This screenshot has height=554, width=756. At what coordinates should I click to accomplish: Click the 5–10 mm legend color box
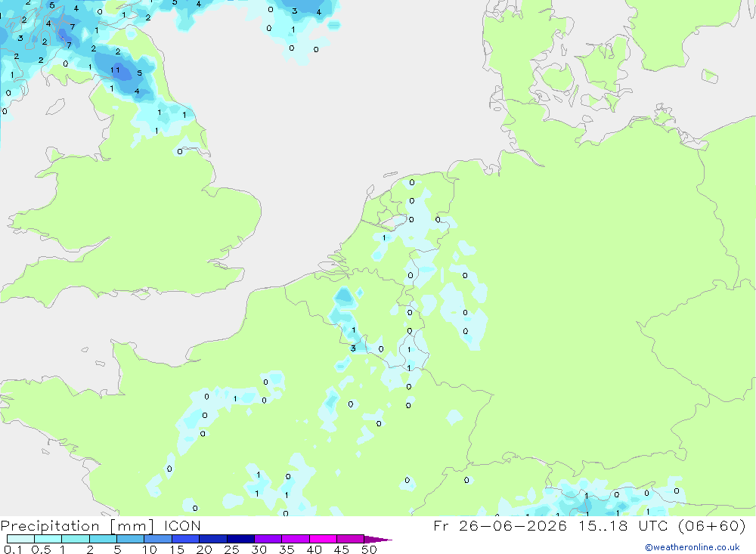tap(131, 539)
